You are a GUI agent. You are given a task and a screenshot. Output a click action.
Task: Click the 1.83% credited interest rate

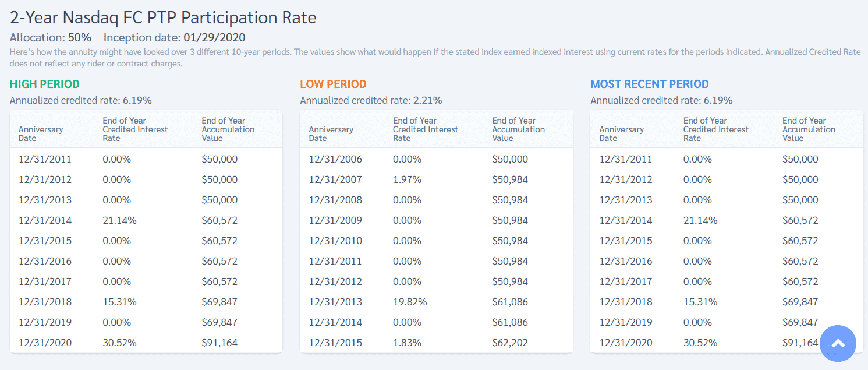(407, 343)
